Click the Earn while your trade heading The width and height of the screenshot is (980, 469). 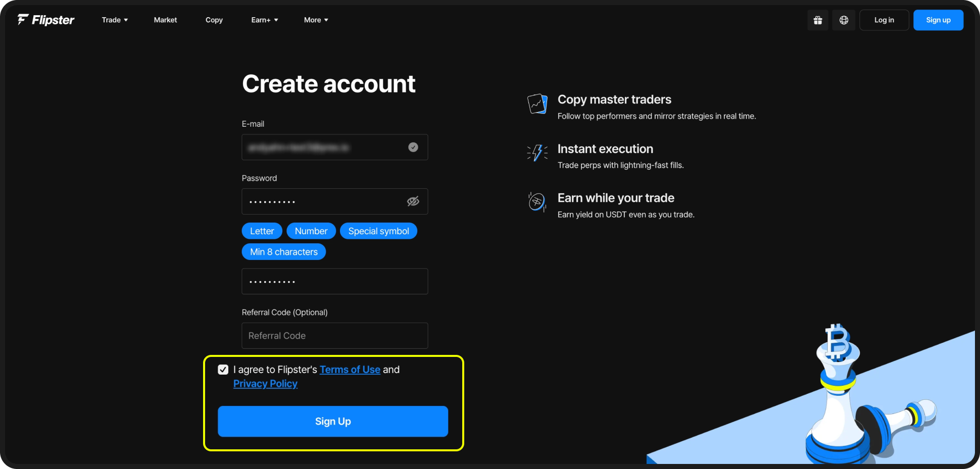pyautogui.click(x=616, y=198)
